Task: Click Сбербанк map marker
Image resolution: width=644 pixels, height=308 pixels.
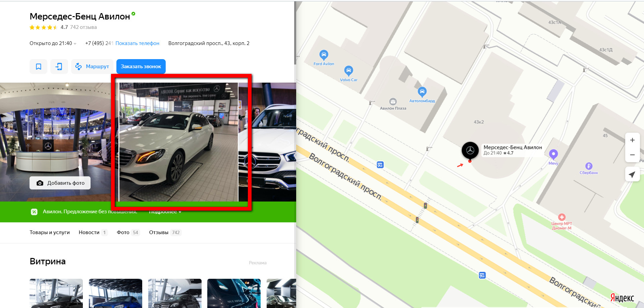Action: tap(589, 166)
